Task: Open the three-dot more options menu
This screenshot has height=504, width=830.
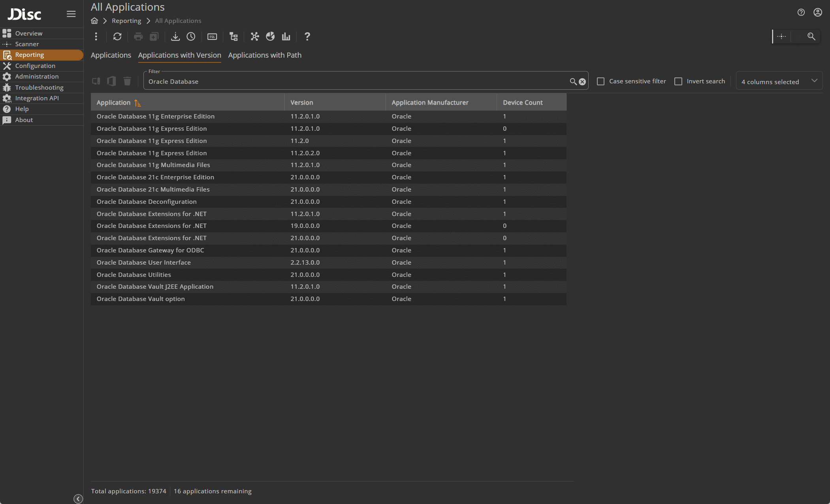Action: (x=96, y=37)
